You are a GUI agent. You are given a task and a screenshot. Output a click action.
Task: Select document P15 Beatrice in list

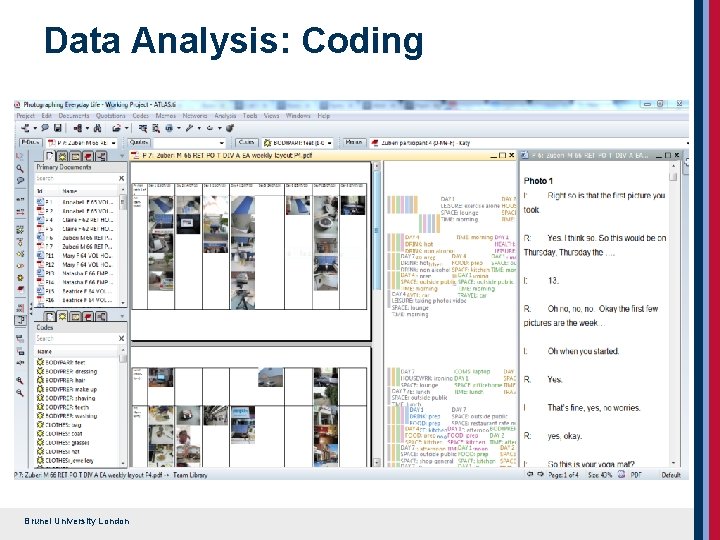tap(76, 291)
